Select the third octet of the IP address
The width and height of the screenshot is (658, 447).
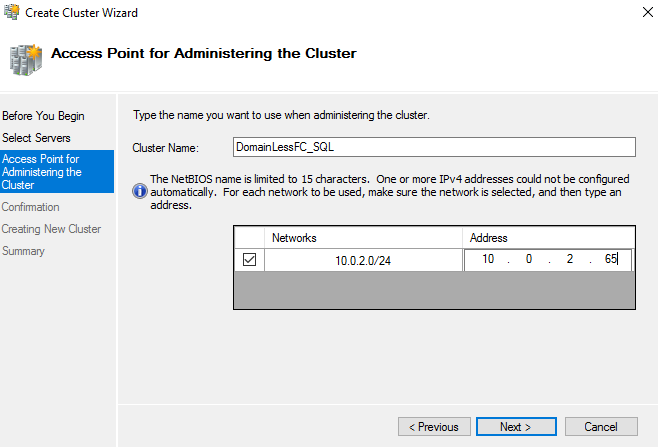569,259
